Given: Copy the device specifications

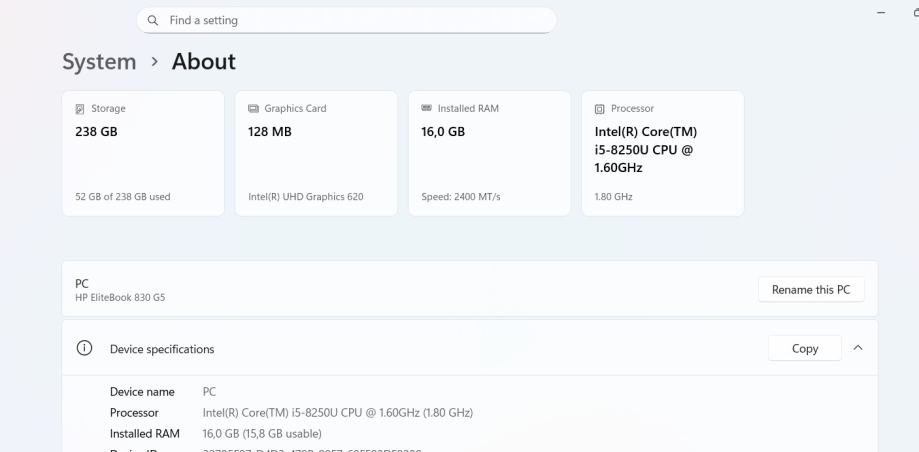Looking at the screenshot, I should (x=805, y=348).
